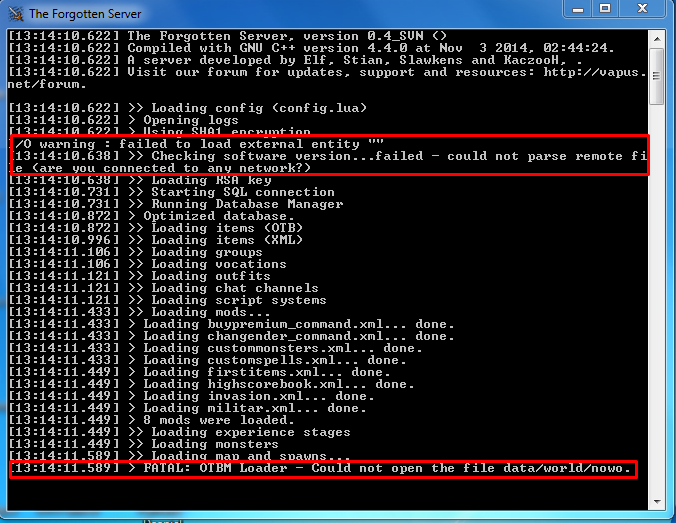
Task: Click the 'Starting SQL connection' line
Action: click(x=172, y=192)
